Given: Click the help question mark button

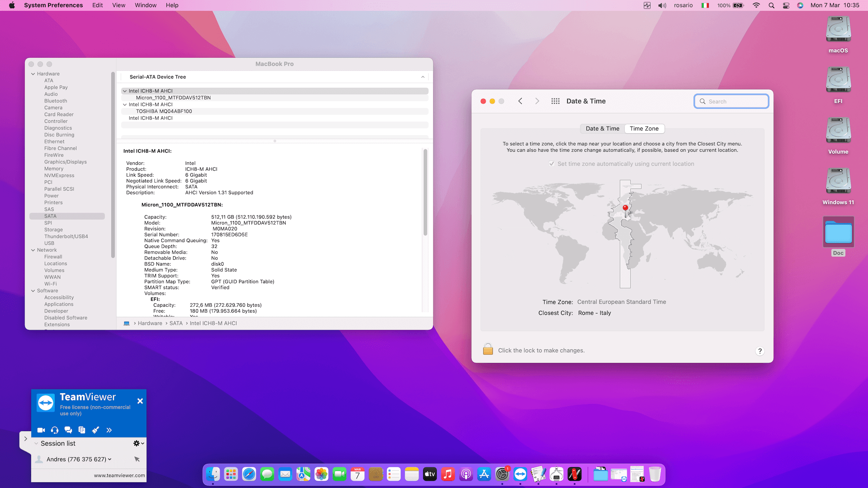Looking at the screenshot, I should (759, 351).
